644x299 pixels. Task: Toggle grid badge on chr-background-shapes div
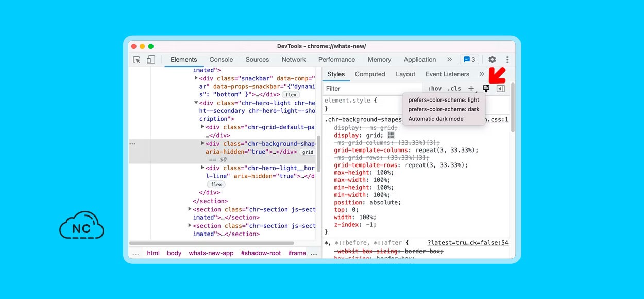(x=308, y=152)
